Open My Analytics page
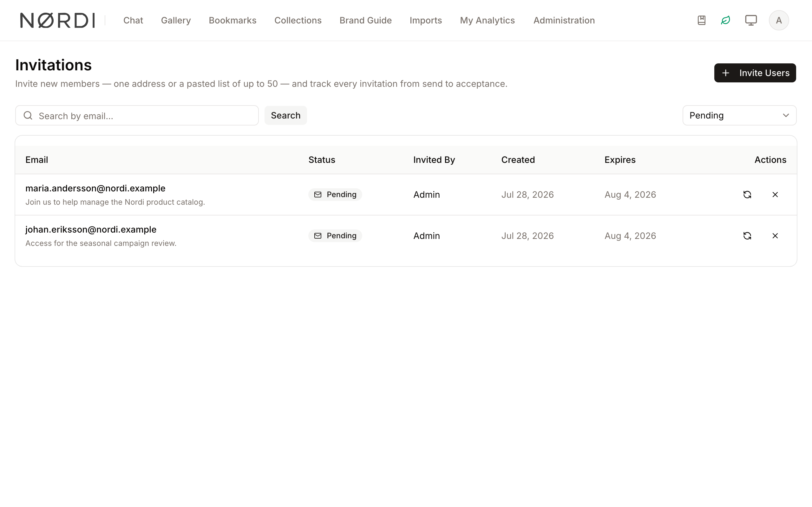This screenshot has height=507, width=812. [487, 20]
